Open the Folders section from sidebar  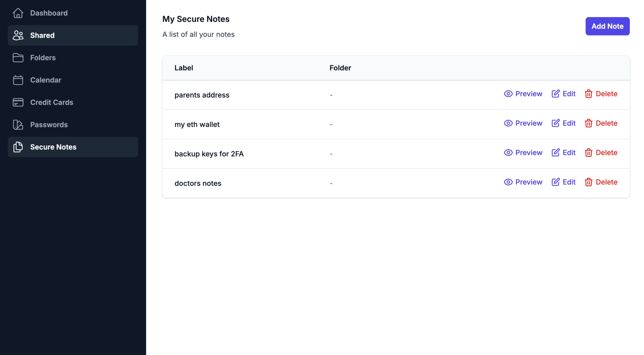(42, 57)
